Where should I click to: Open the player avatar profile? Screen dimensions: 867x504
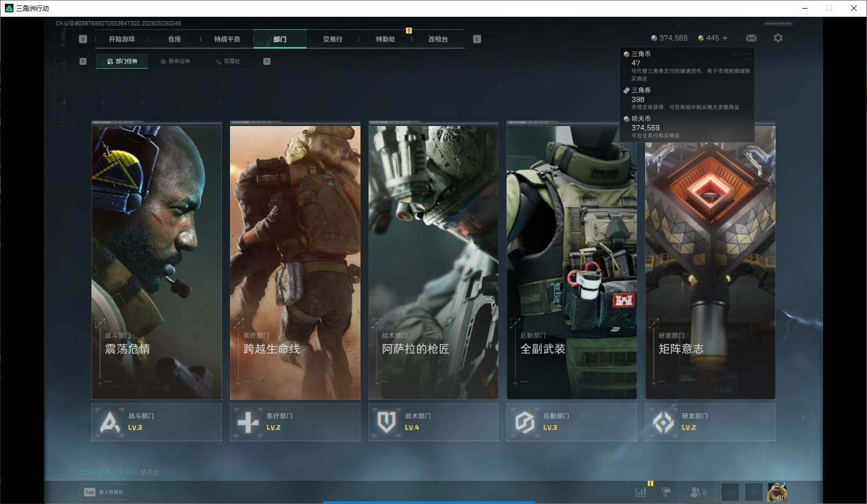pos(777,492)
